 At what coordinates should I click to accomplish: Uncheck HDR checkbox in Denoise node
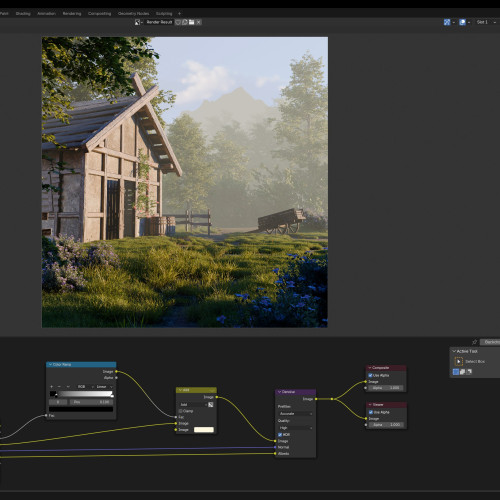coord(280,435)
